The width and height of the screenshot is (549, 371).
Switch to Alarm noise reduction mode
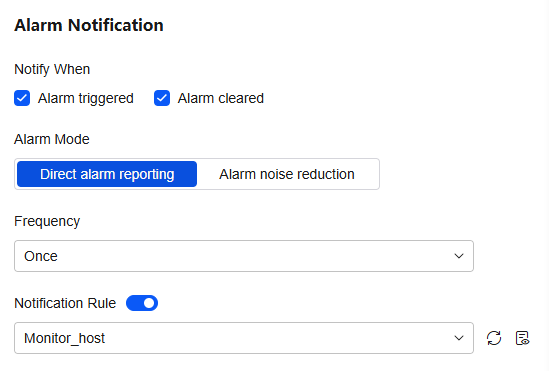tap(287, 174)
